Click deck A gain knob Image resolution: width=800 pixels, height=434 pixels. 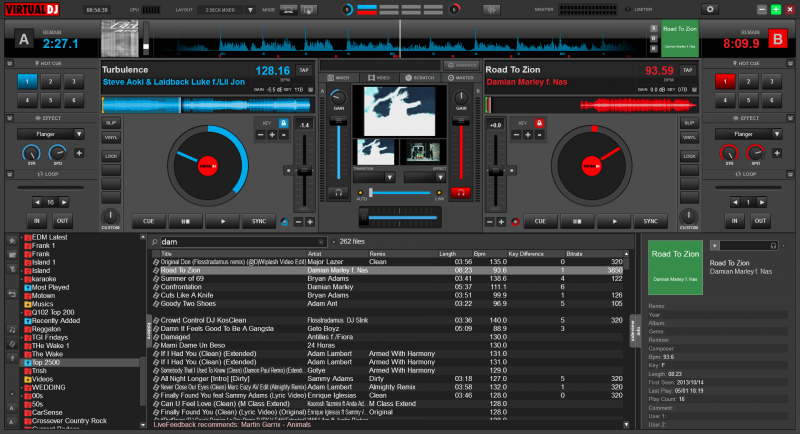[338, 98]
